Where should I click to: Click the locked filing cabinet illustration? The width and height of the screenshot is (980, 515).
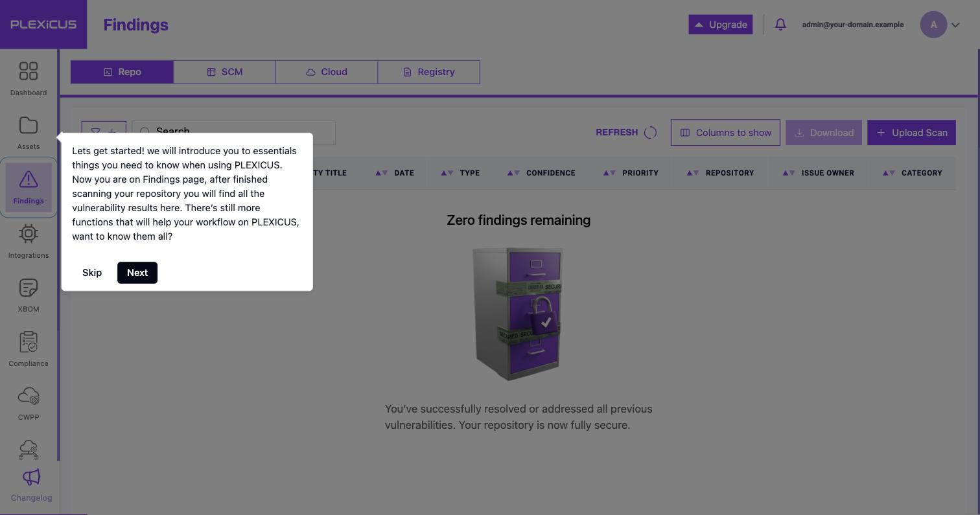tap(517, 314)
